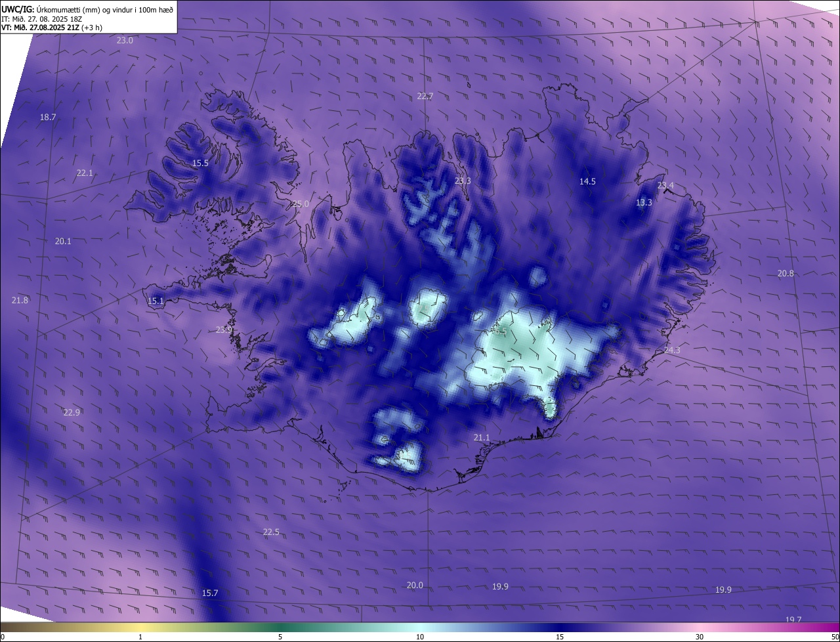
Task: Select the 23.0 value label
Action: coord(125,41)
